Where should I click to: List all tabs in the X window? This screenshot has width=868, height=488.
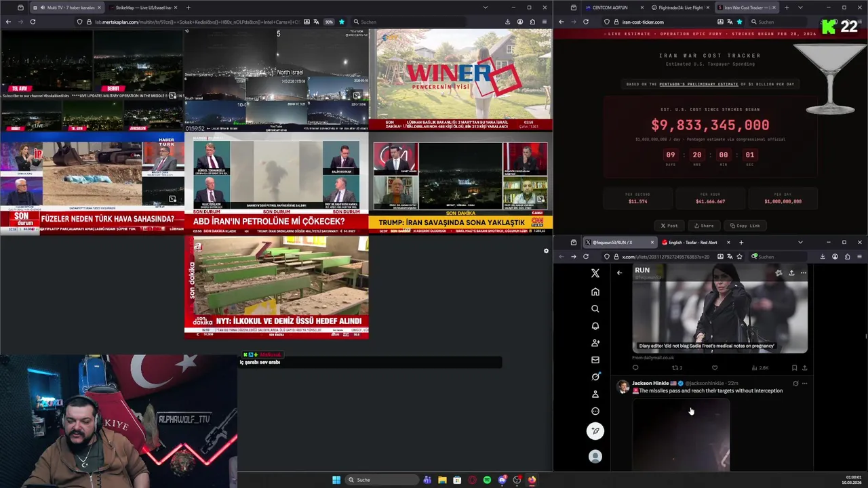click(x=800, y=242)
